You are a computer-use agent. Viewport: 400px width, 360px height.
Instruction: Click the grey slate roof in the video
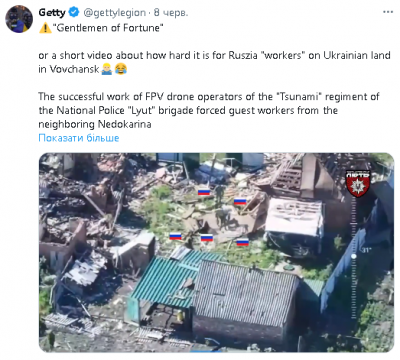[x=246, y=291]
